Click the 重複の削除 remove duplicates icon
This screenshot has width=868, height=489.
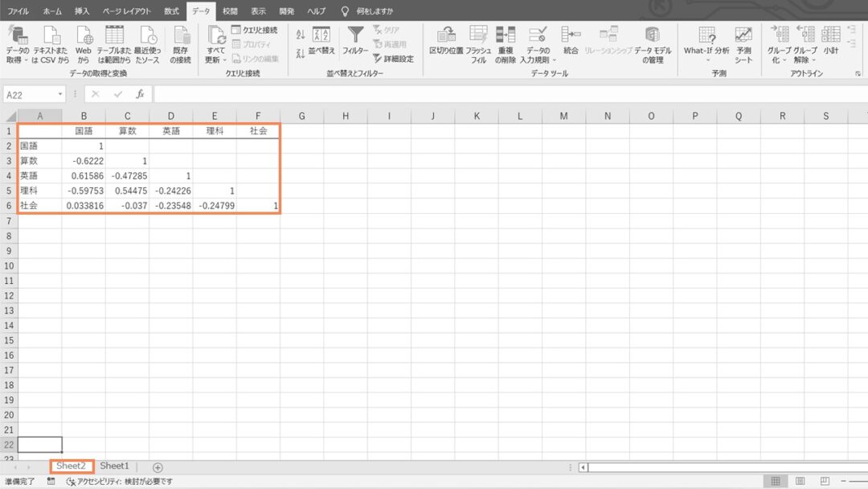(506, 36)
